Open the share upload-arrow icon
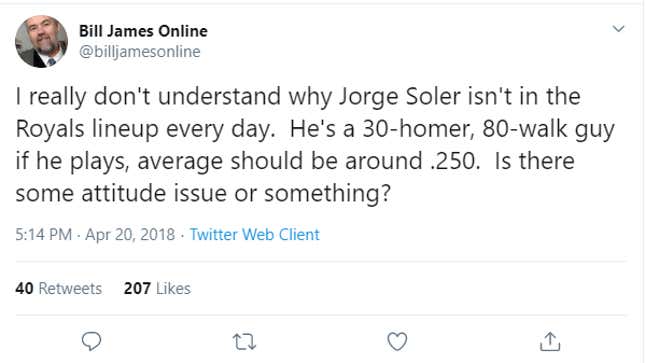Image resolution: width=645 pixels, height=363 pixels. 550,341
